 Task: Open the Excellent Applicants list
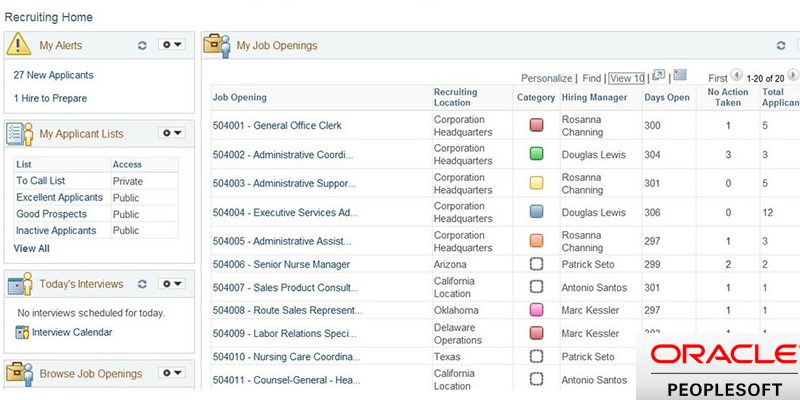click(x=60, y=197)
